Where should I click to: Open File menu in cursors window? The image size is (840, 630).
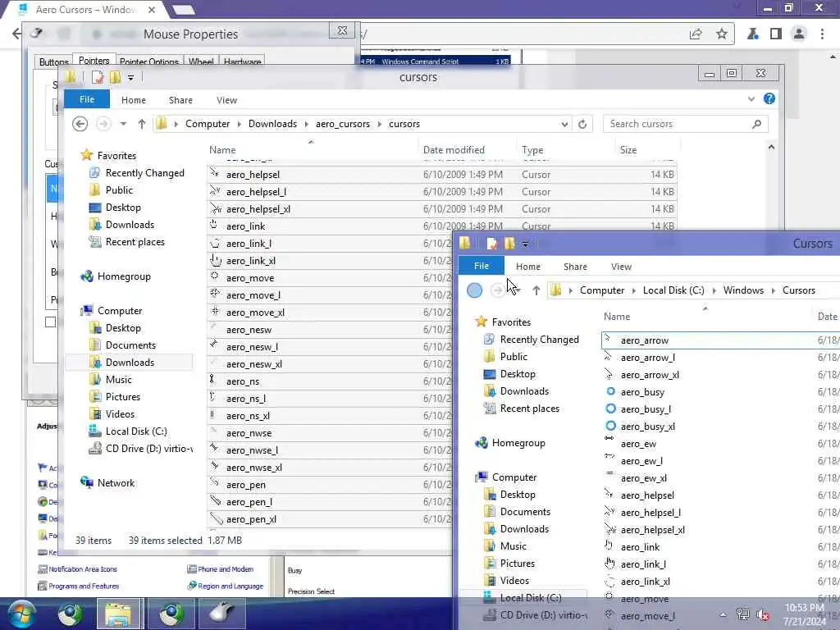pyautogui.click(x=87, y=99)
